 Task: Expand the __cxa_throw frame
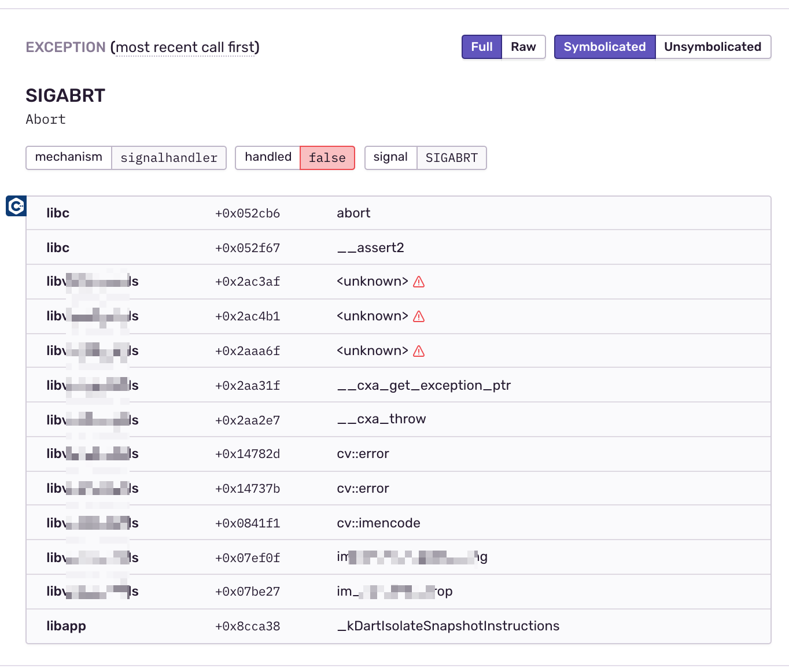(399, 419)
